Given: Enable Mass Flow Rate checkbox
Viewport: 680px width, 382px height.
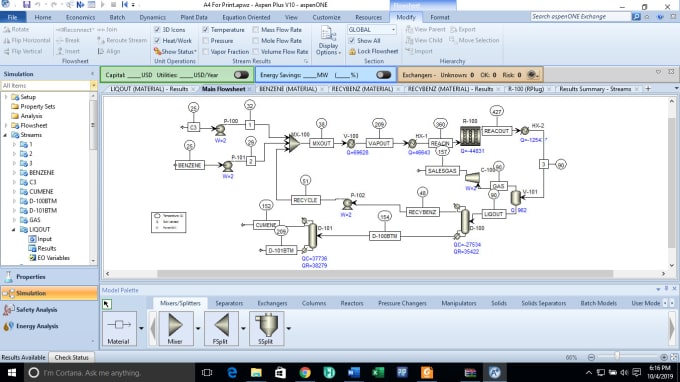Looking at the screenshot, I should (x=255, y=29).
